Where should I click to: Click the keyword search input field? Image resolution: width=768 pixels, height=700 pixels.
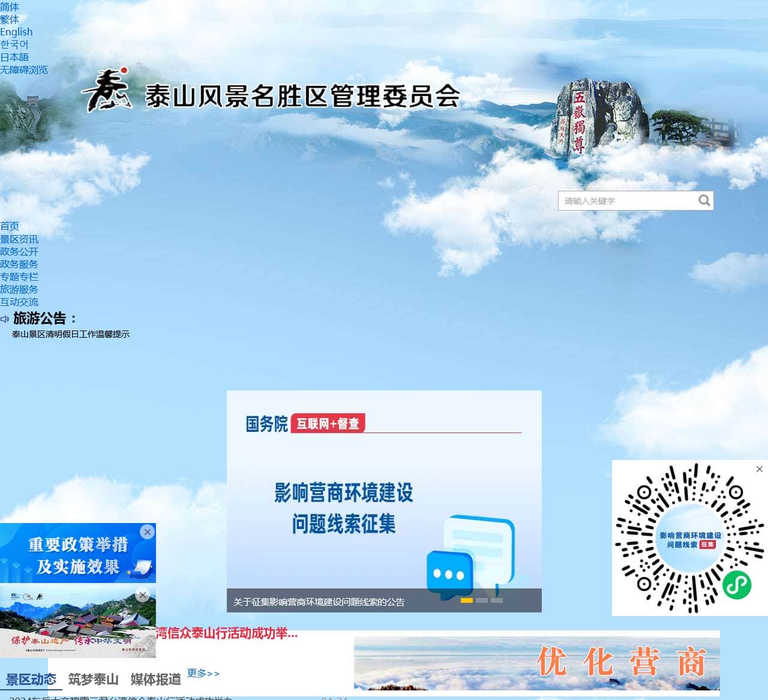click(624, 200)
